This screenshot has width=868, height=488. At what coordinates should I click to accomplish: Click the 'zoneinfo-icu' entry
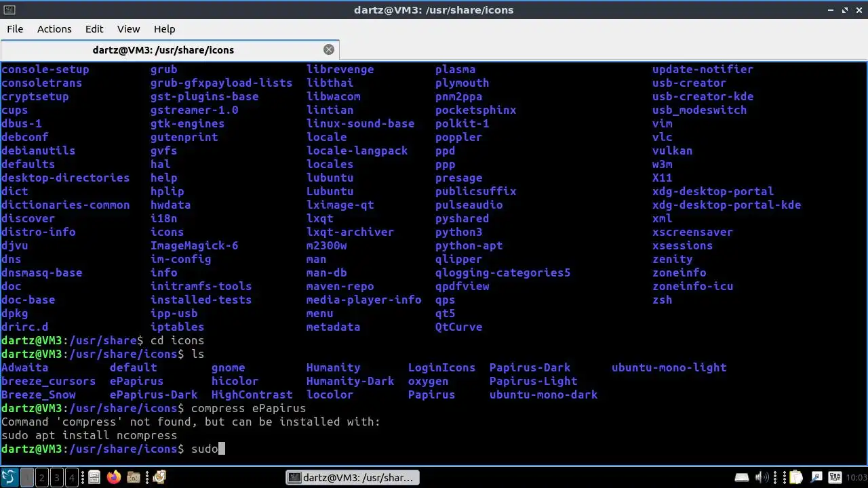click(693, 286)
